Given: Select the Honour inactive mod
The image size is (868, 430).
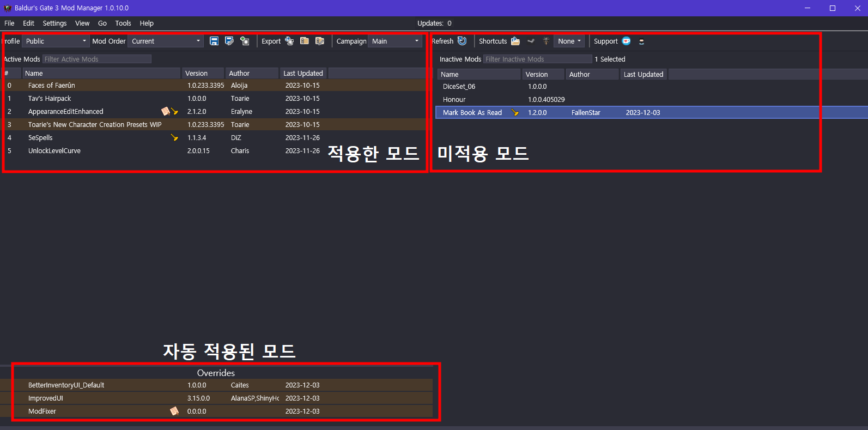Looking at the screenshot, I should [x=652, y=99].
